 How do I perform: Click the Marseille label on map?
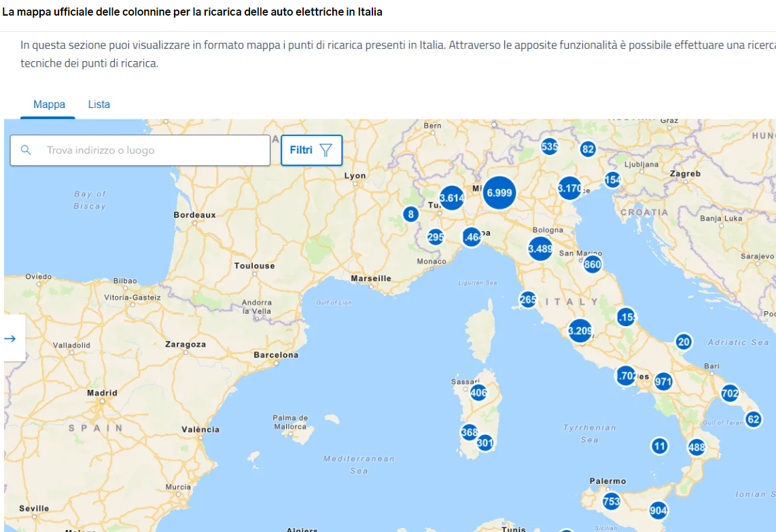pos(371,278)
